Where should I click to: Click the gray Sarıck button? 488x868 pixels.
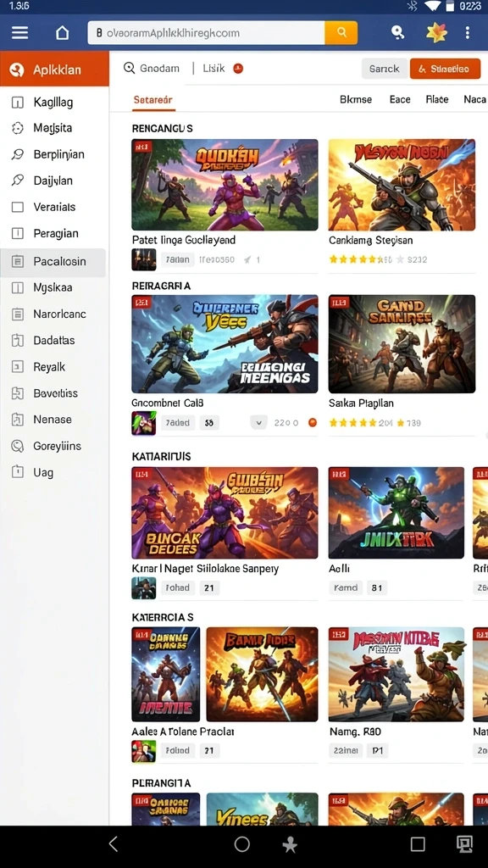click(385, 69)
